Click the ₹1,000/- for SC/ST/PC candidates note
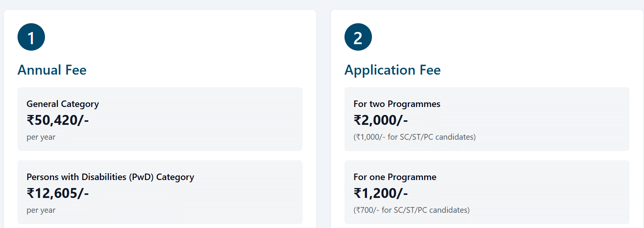 [x=415, y=137]
